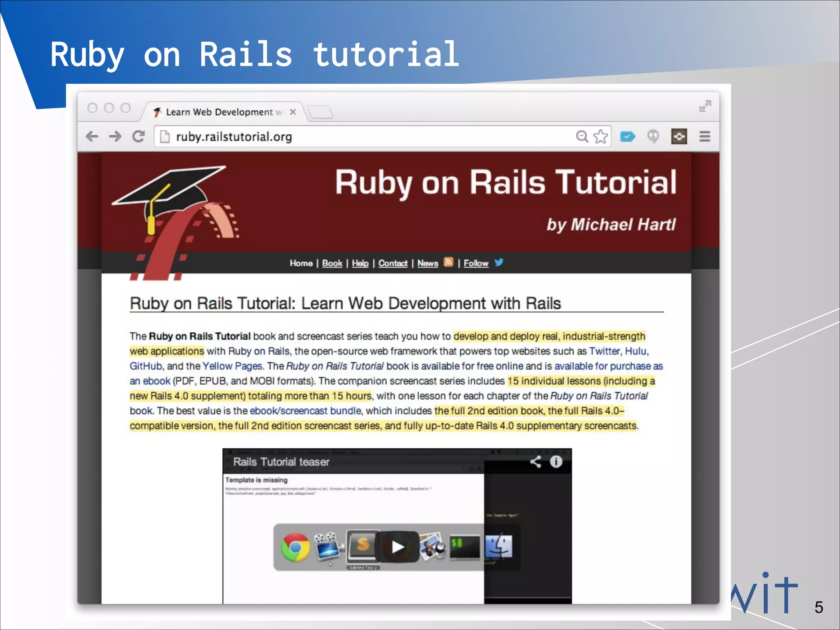Click the Follow nav link
This screenshot has width=840, height=630.
click(x=476, y=263)
